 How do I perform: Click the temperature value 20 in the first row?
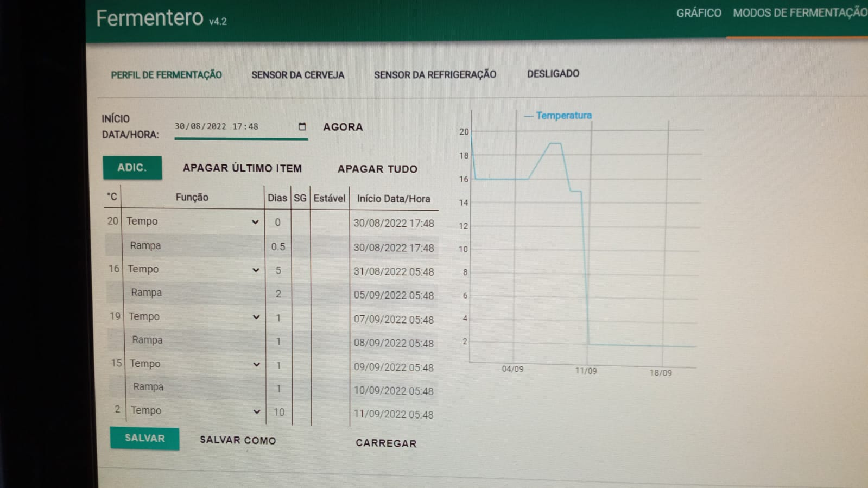point(112,221)
